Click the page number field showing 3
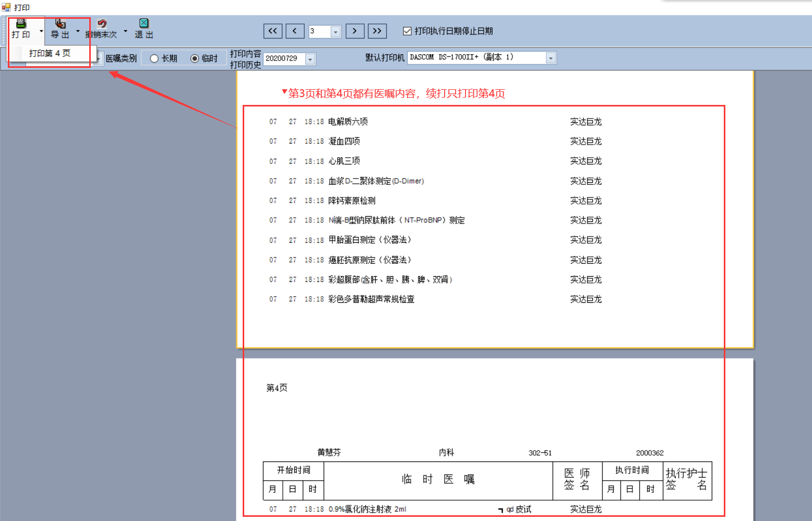Viewport: 812px width, 521px height. pyautogui.click(x=320, y=31)
